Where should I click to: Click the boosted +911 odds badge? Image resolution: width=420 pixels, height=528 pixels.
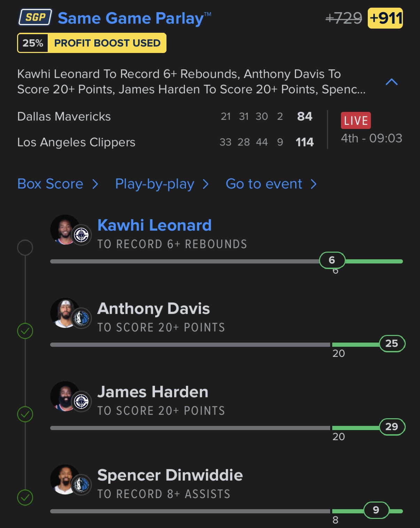tap(386, 18)
